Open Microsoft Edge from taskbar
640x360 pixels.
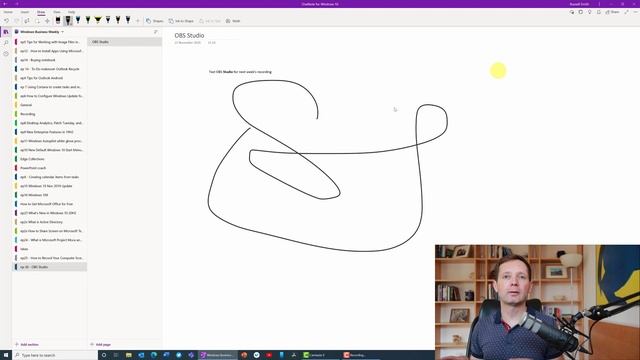coord(154,355)
